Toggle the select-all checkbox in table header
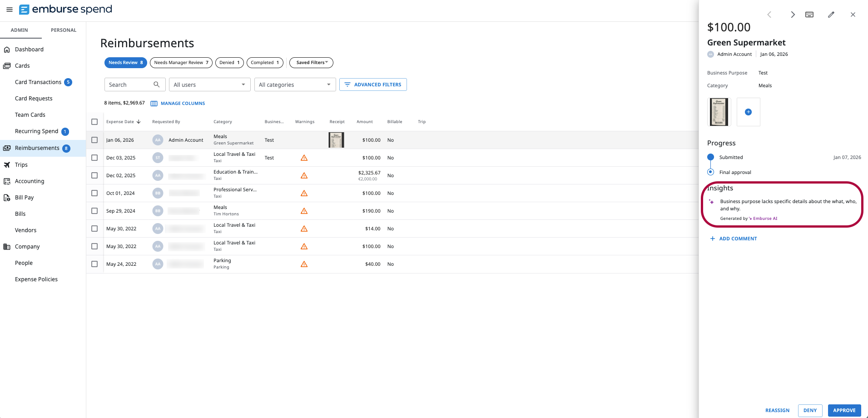The height and width of the screenshot is (418, 868). pyautogui.click(x=94, y=122)
